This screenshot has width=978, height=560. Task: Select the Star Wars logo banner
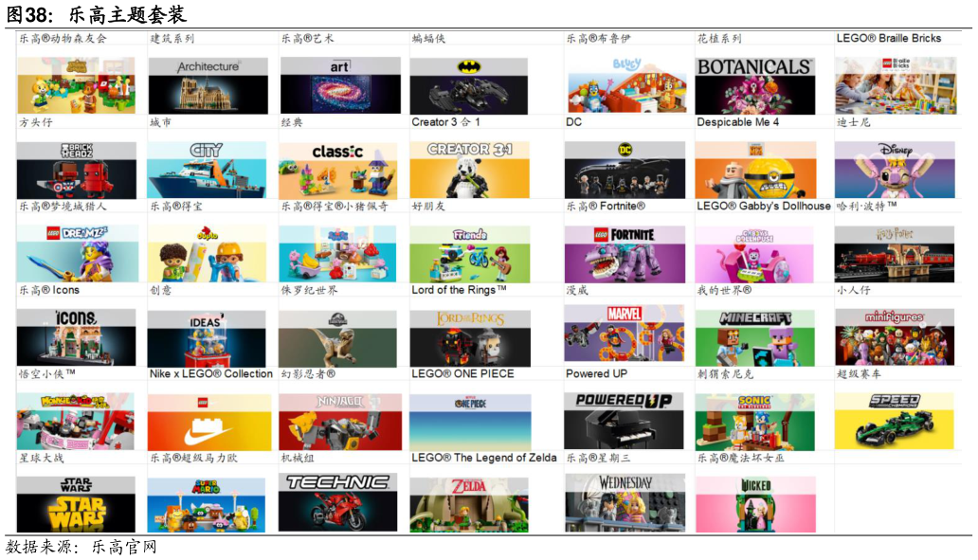(x=76, y=504)
